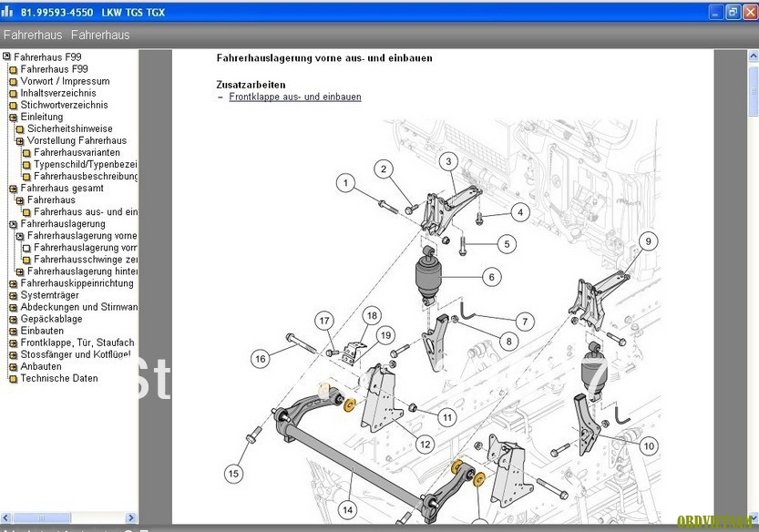Expand the Stossfänger und Kotflügel chapter
Viewport: 759px width, 532px height.
13,355
